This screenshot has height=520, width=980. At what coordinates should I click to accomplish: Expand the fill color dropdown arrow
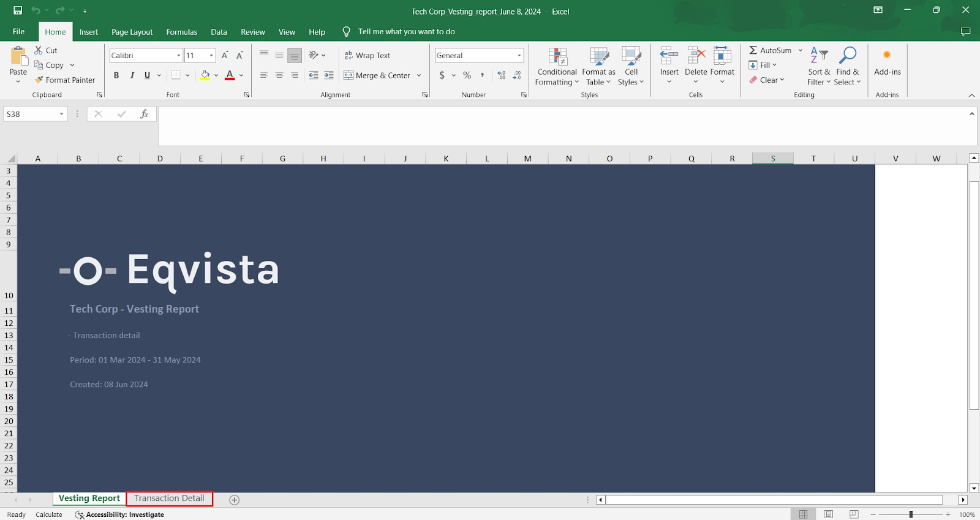point(216,75)
